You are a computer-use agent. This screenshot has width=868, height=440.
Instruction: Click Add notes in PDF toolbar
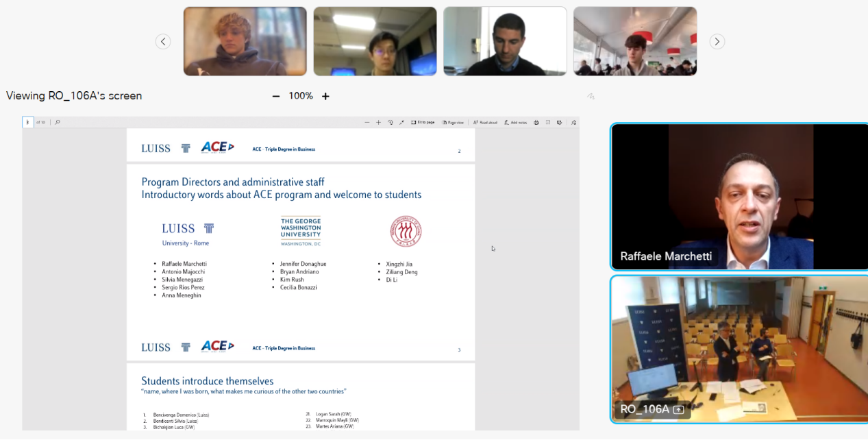(515, 123)
